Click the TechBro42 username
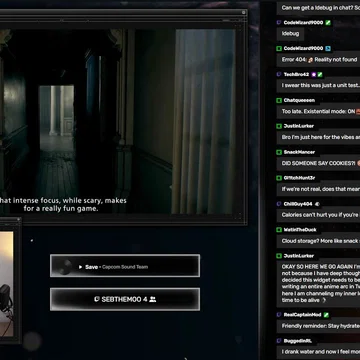This screenshot has height=360, width=360. click(296, 75)
